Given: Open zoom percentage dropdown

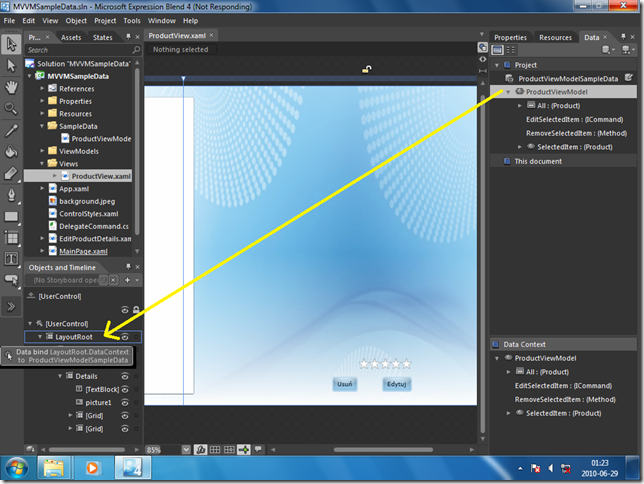Looking at the screenshot, I should [186, 449].
